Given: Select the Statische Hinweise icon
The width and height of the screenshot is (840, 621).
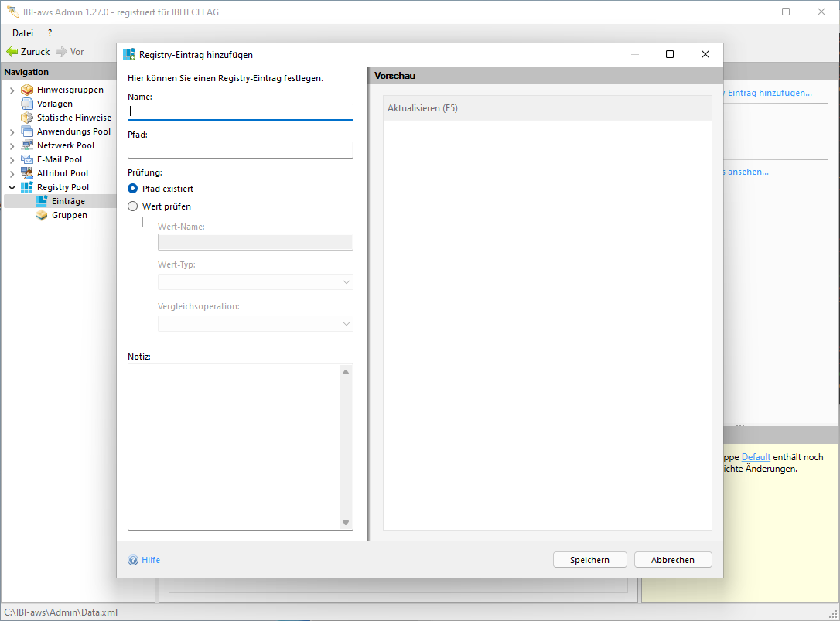Looking at the screenshot, I should click(27, 118).
